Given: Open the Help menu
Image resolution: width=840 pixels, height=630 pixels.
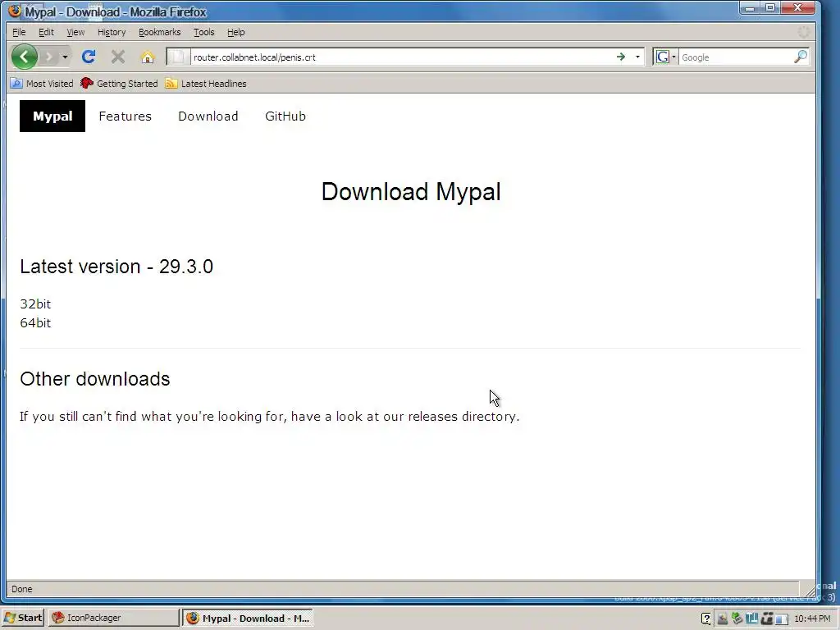Looking at the screenshot, I should pos(235,32).
